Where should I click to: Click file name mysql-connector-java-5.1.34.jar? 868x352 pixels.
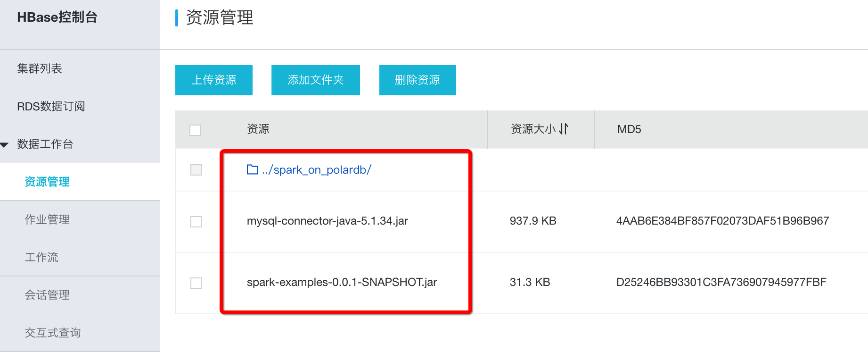click(328, 221)
